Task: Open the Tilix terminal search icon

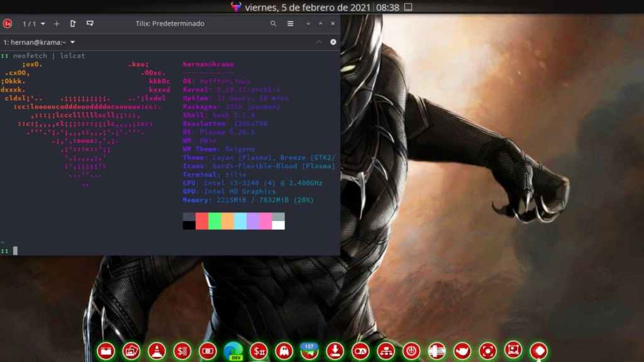Action: tap(273, 23)
